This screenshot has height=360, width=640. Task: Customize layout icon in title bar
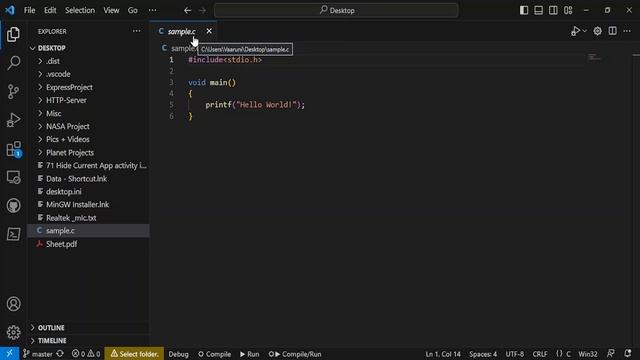tap(568, 10)
